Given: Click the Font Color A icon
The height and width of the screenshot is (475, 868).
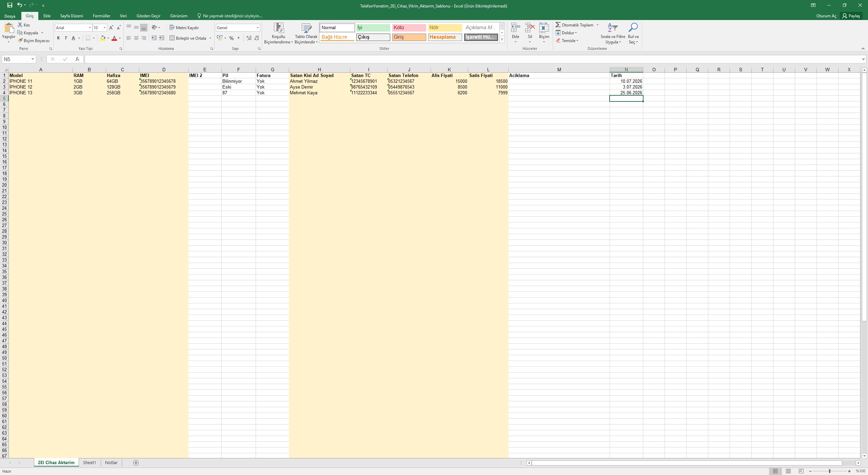Looking at the screenshot, I should [114, 38].
